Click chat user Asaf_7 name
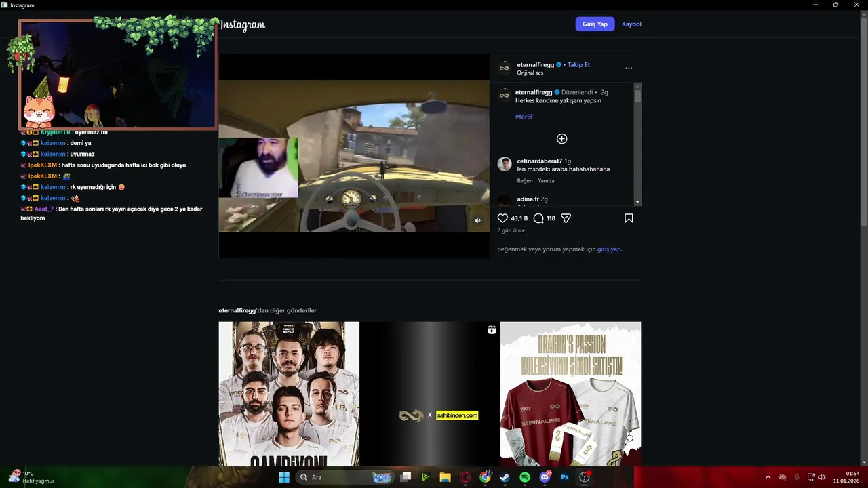This screenshot has height=488, width=868. [43, 209]
